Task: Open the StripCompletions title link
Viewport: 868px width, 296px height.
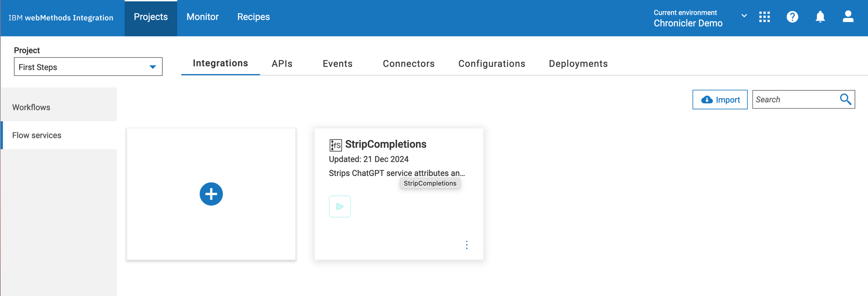Action: (385, 144)
